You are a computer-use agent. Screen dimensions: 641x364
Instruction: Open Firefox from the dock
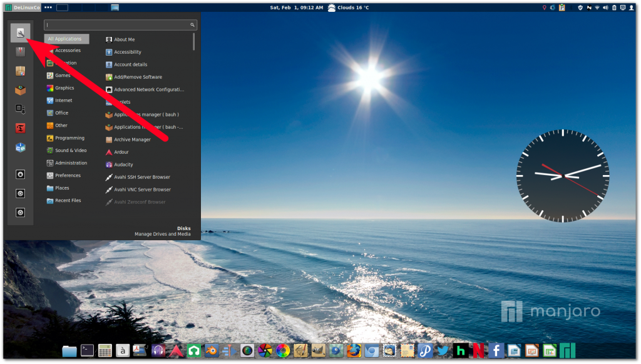click(354, 350)
